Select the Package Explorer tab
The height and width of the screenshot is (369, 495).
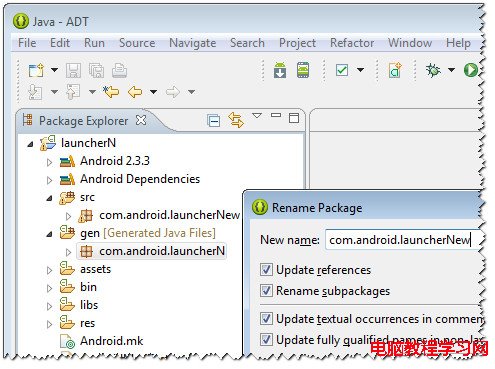click(83, 121)
